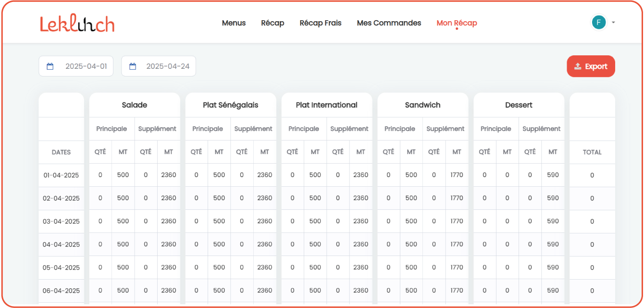Click the calendar icon in end date field

[133, 66]
